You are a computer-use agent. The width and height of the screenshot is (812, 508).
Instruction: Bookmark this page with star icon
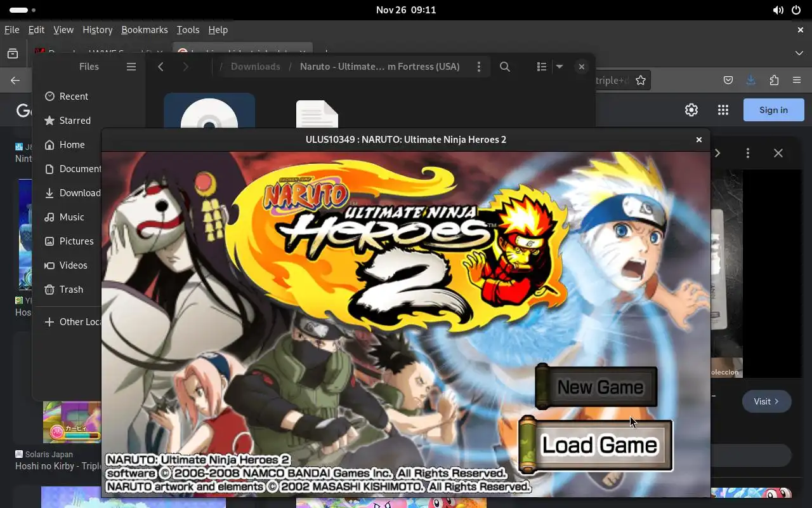pyautogui.click(x=641, y=80)
